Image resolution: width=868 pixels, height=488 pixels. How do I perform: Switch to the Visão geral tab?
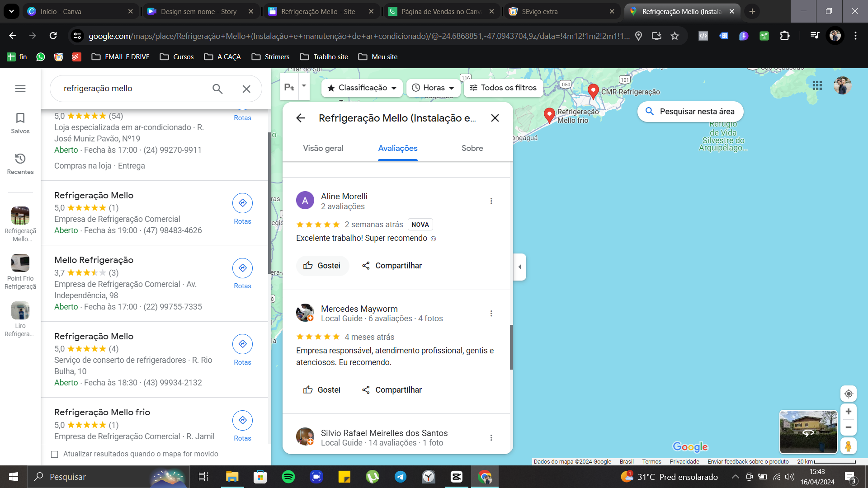pos(323,148)
